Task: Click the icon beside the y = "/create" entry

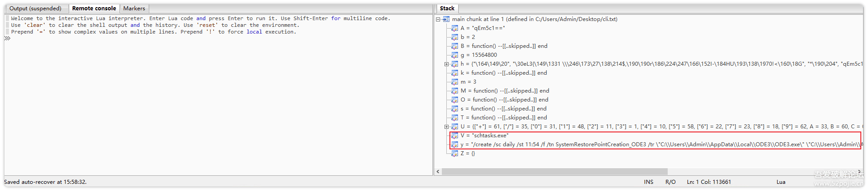Action: 454,144
